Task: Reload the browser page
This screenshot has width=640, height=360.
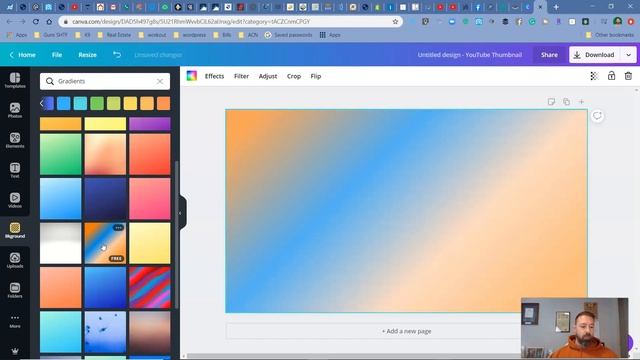Action: coord(36,22)
